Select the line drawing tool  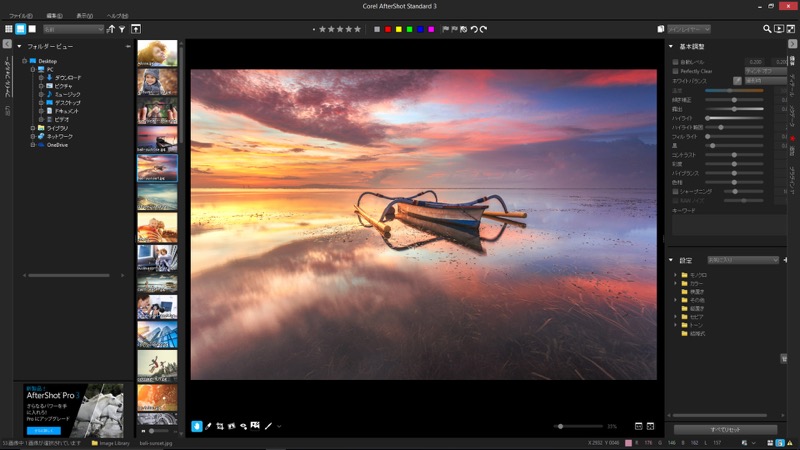pos(268,426)
